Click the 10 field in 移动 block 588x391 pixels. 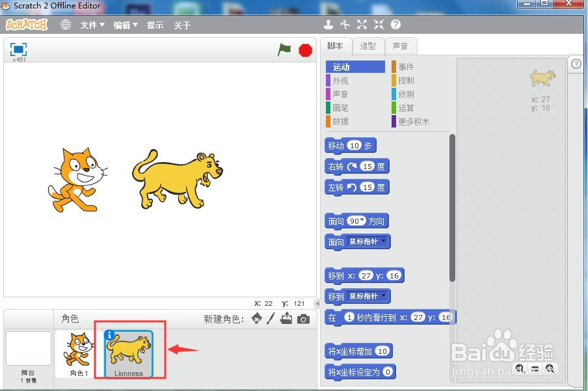point(354,146)
